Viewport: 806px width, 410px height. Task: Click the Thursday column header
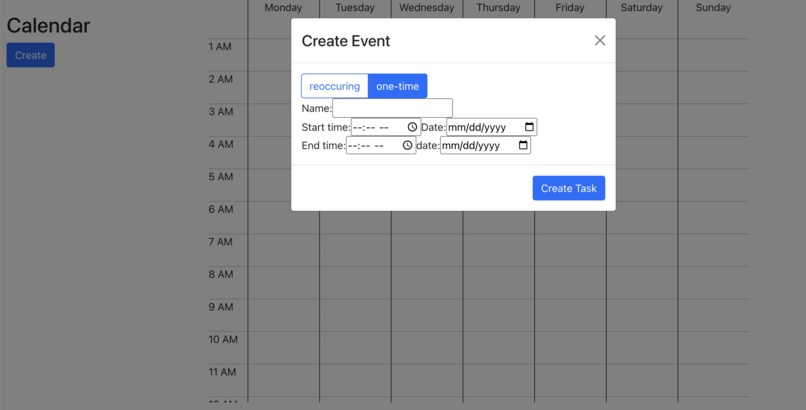498,8
